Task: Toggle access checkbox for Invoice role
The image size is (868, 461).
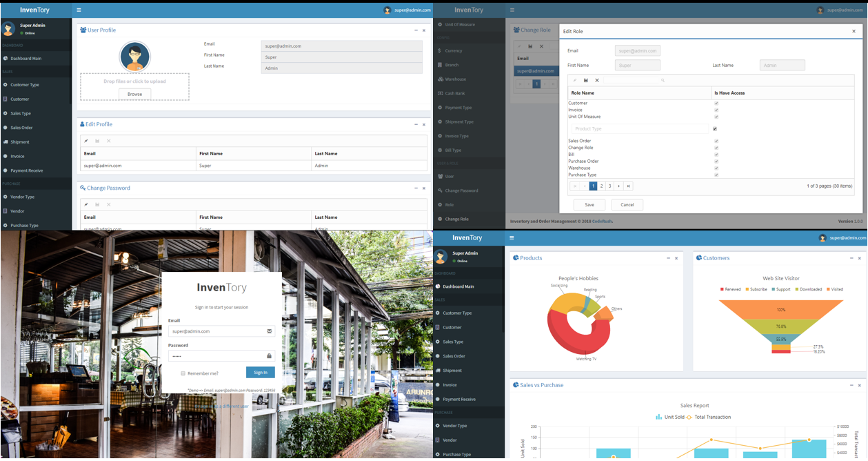Action: (x=716, y=110)
